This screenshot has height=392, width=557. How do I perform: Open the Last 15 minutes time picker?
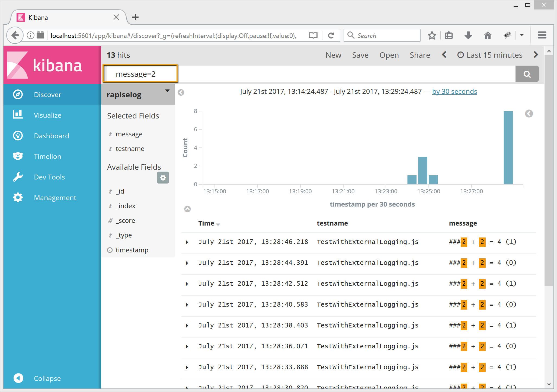point(494,55)
